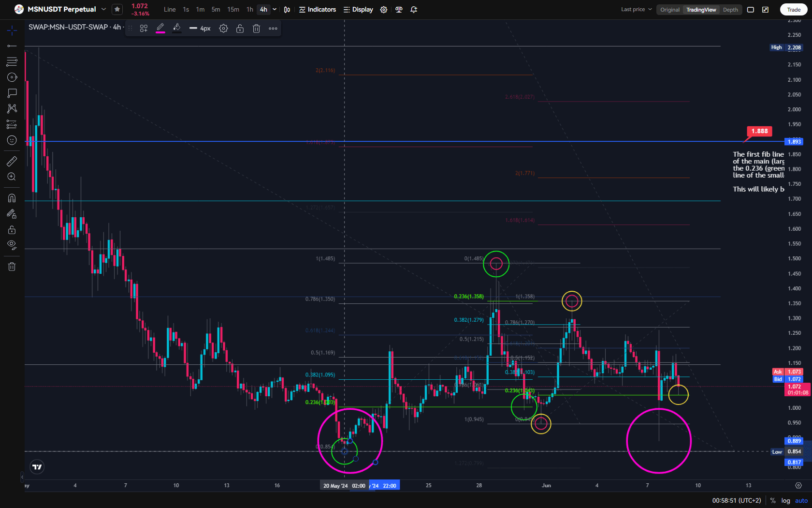Collapse the drawing sidebar arrow
Image resolution: width=812 pixels, height=508 pixels.
22,477
